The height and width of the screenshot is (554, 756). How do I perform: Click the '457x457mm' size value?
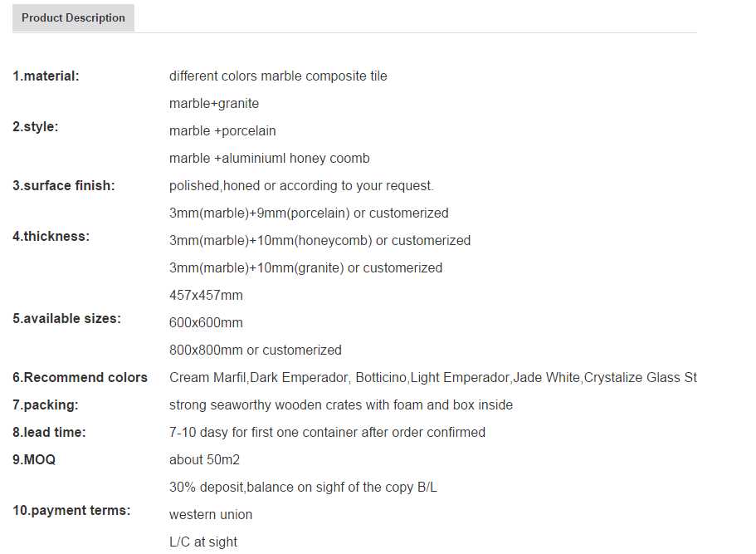coord(206,295)
